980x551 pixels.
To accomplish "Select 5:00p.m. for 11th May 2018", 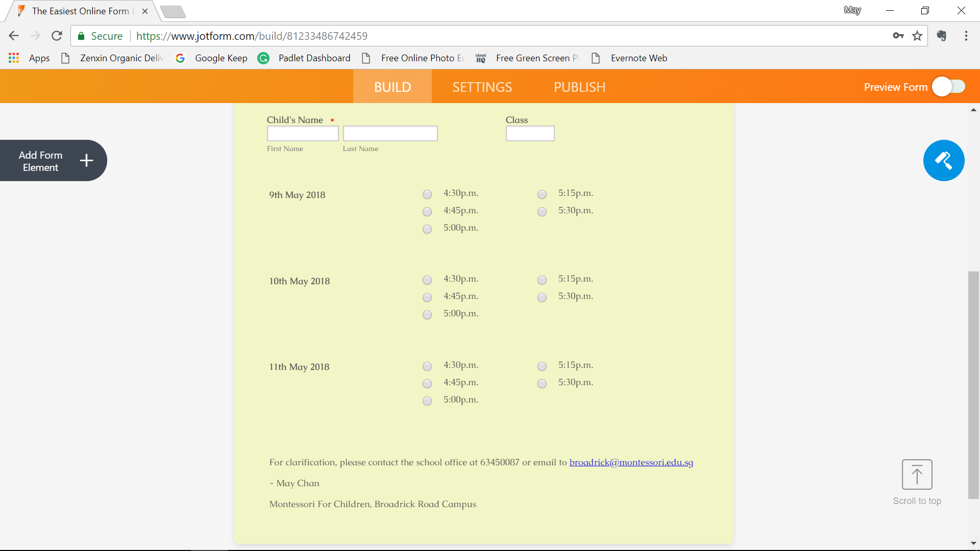I will (427, 401).
